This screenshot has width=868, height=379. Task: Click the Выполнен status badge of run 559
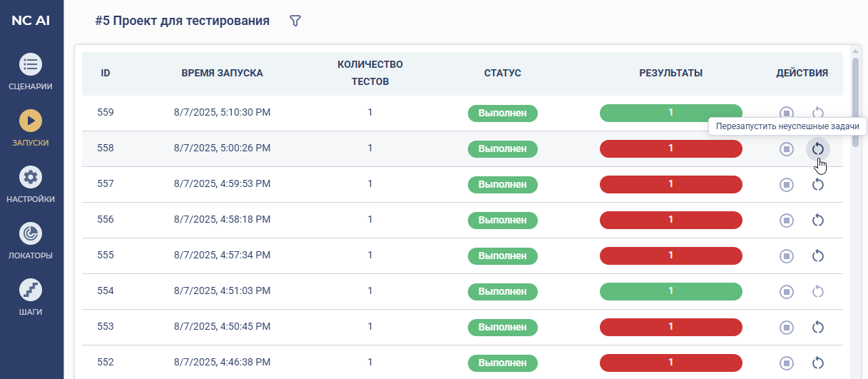(502, 113)
